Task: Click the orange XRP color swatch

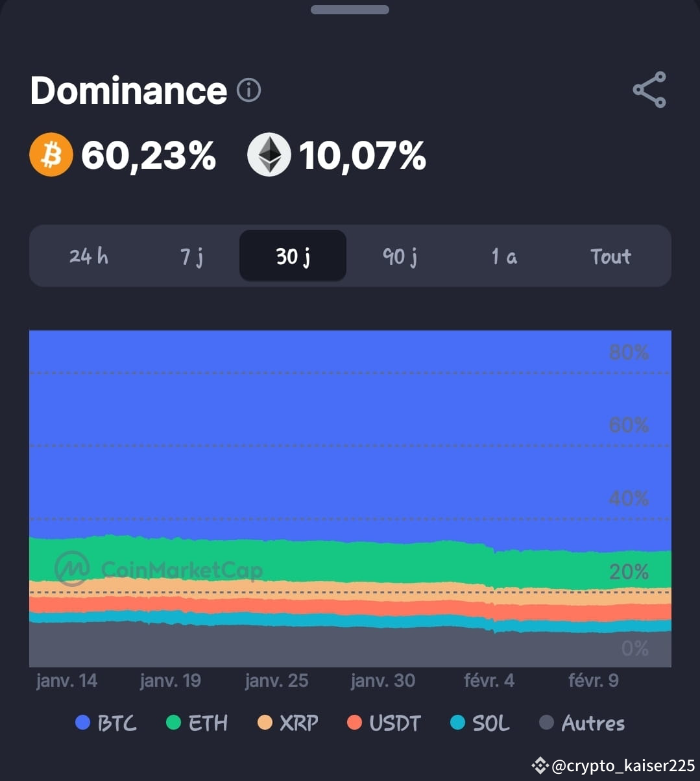Action: 266,723
